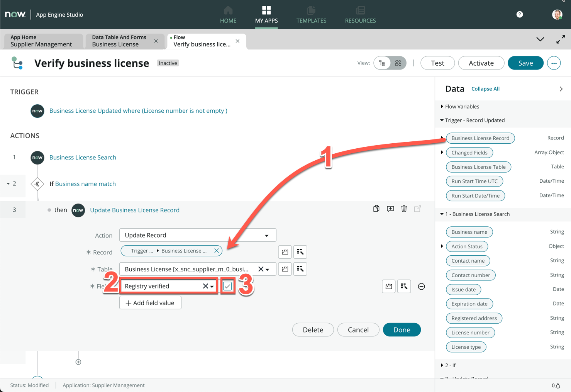The height and width of the screenshot is (392, 571).
Task: Click the remove field minus circle icon
Action: click(x=421, y=287)
